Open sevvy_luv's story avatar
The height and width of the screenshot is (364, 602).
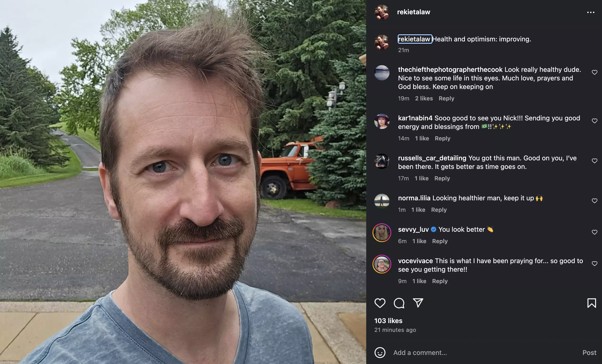(382, 233)
